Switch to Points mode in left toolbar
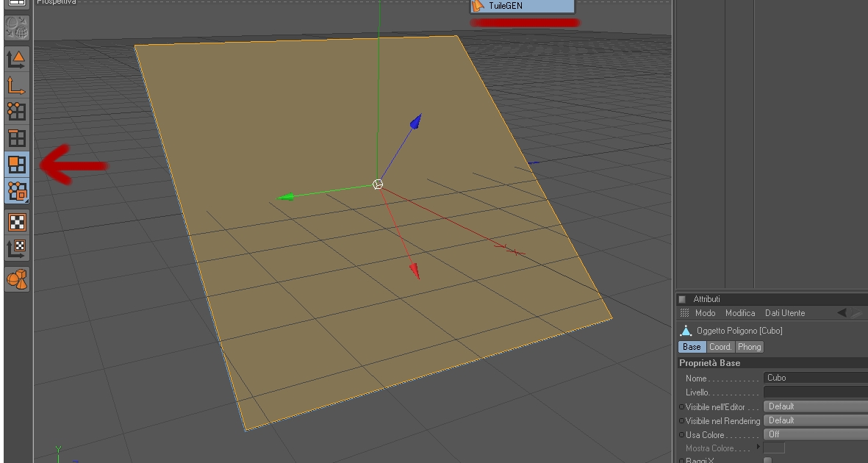Viewport: 868px width, 463px height. pos(17,111)
